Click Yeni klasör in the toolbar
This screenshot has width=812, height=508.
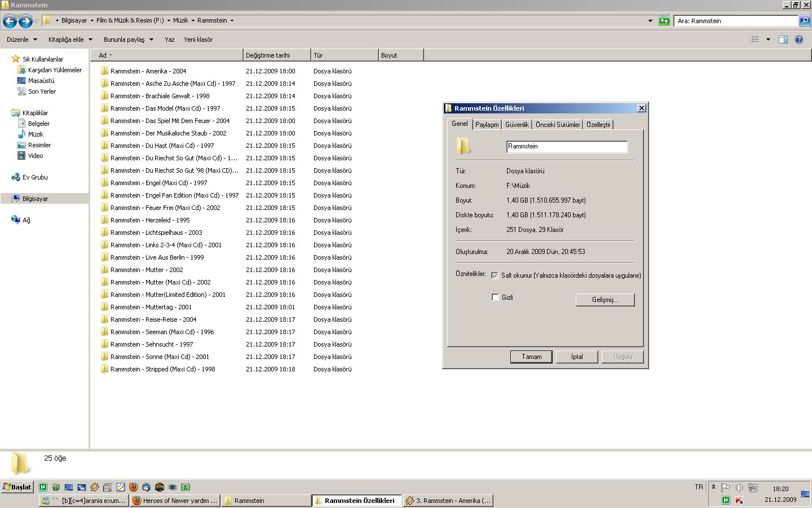coord(198,40)
